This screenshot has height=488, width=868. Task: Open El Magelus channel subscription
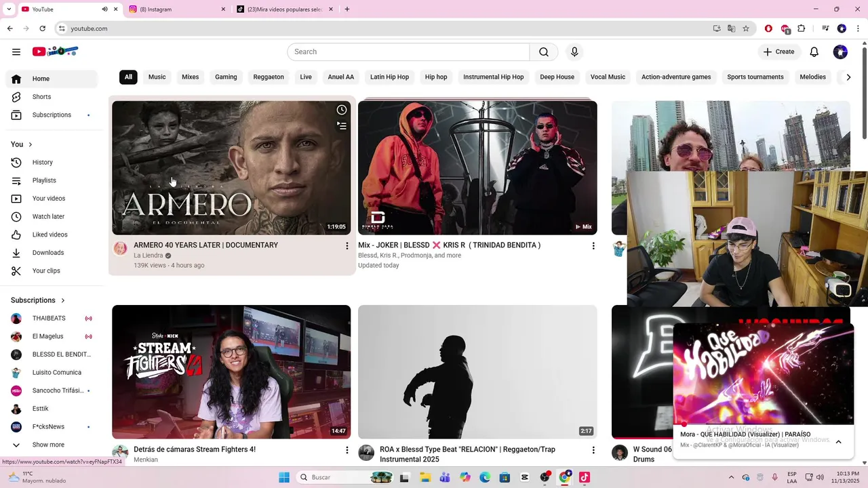[x=52, y=337]
